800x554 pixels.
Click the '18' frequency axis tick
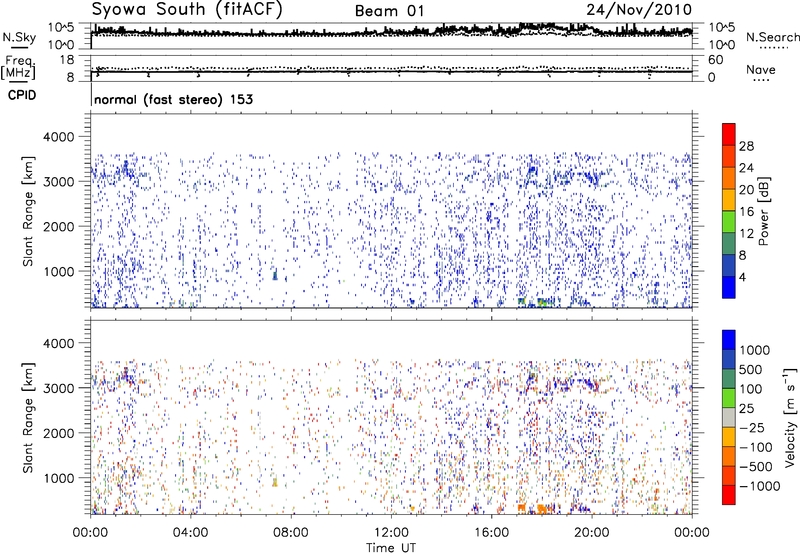point(67,60)
